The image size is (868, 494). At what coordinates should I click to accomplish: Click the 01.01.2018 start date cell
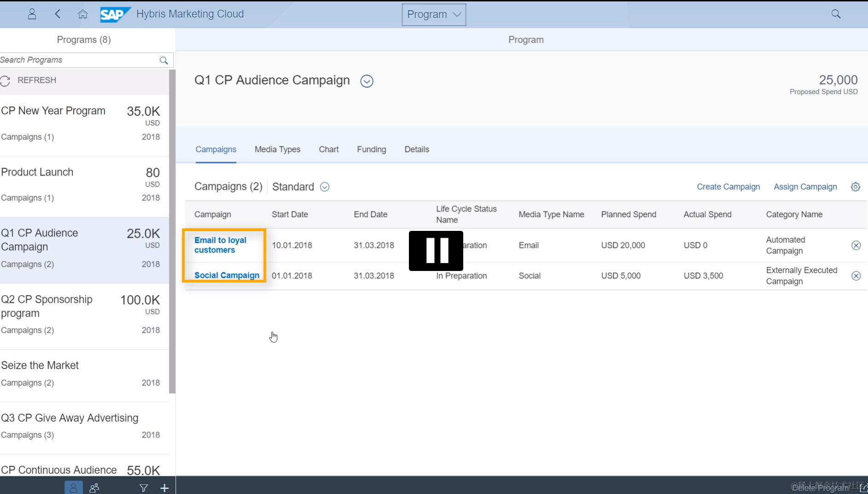click(292, 276)
